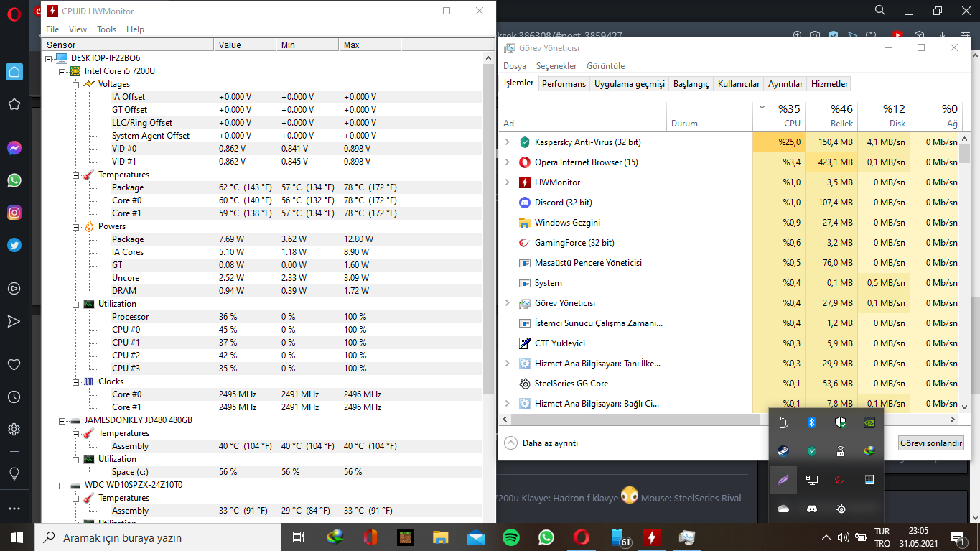This screenshot has width=980, height=551.
Task: Switch to the Performans tab
Action: tap(564, 84)
